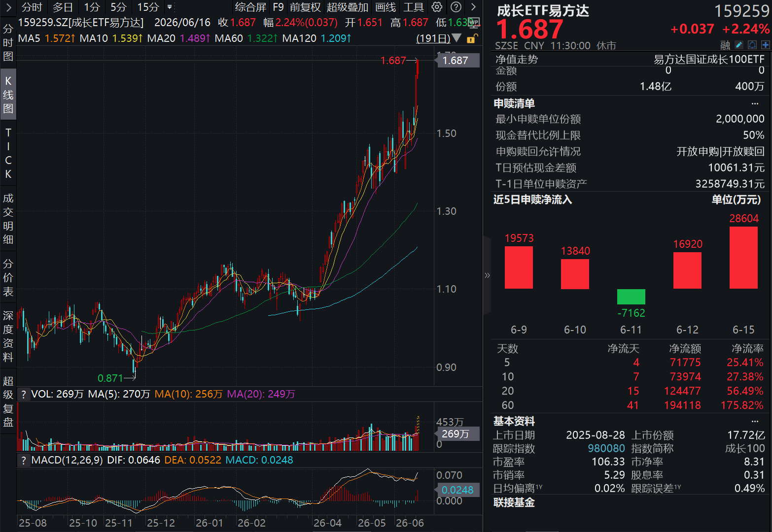Select the 5分 period tab
Viewport: 772px width, 532px height.
tap(118, 7)
